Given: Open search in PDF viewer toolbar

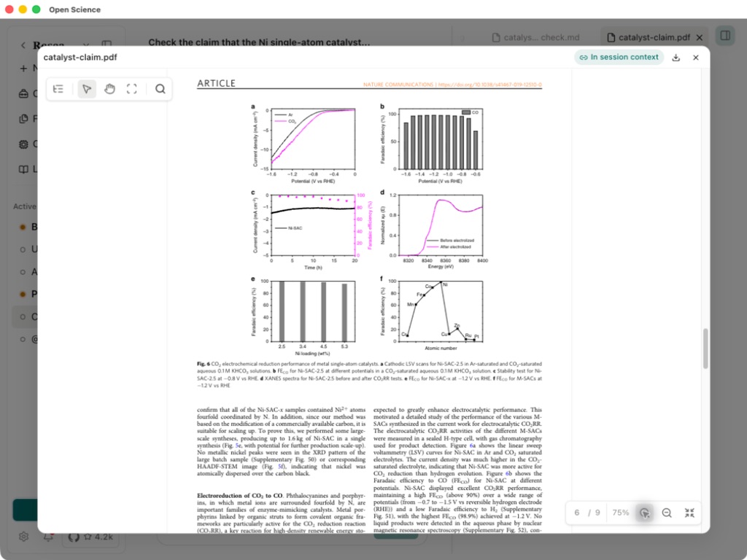Looking at the screenshot, I should click(x=160, y=89).
